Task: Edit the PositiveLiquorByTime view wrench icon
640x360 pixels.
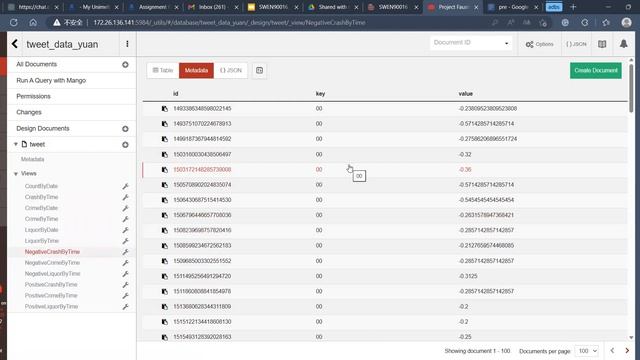Action: [125, 307]
